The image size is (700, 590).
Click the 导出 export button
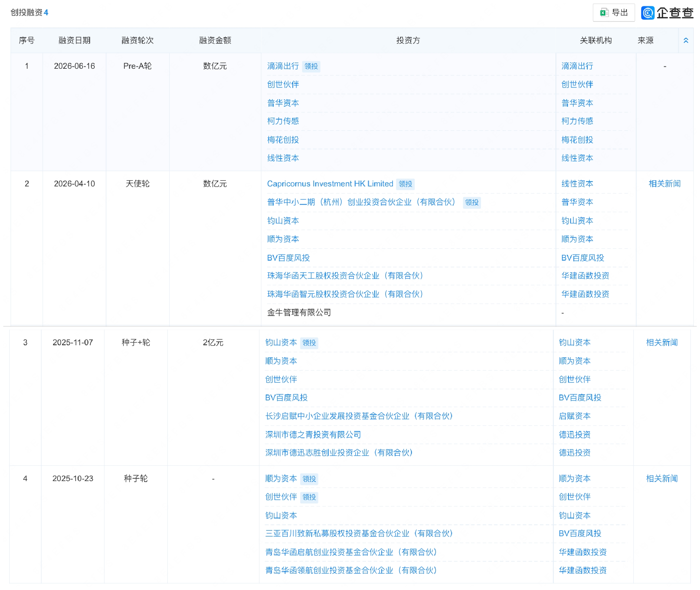[x=613, y=13]
